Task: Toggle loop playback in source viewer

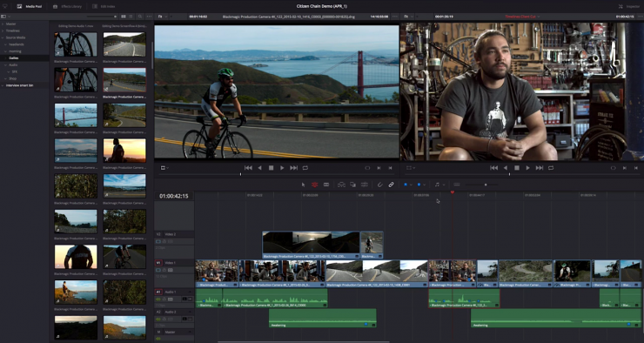Action: 305,168
